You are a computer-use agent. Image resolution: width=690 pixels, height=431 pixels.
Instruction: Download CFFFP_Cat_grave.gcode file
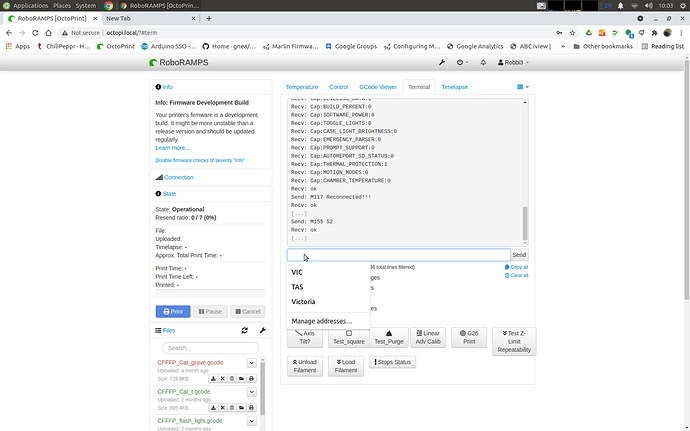point(213,378)
